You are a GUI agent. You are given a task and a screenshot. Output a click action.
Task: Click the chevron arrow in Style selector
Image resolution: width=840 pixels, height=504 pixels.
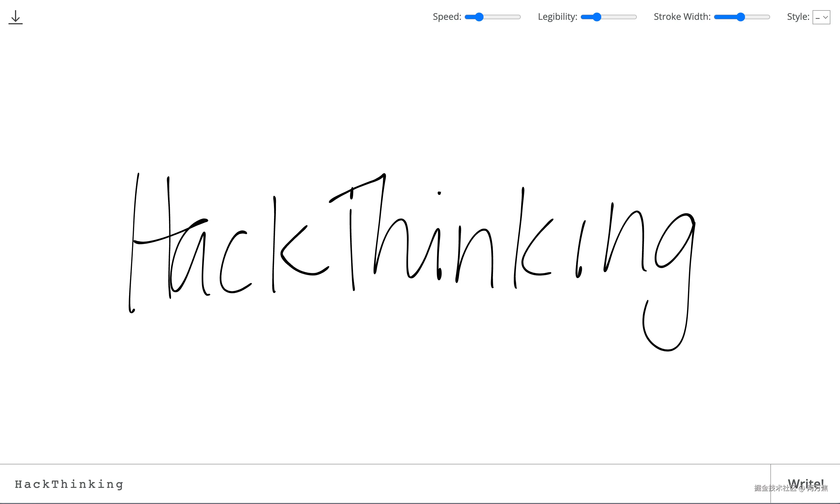(x=825, y=17)
